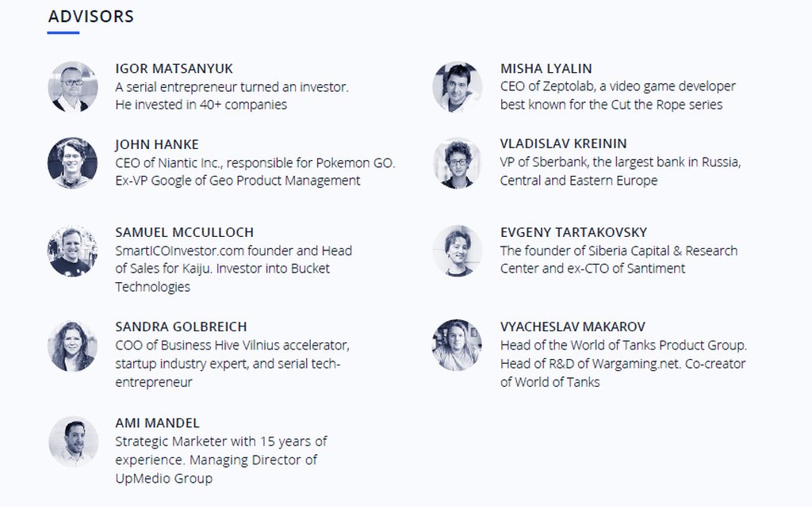Click the AMI MANDEL name heading
The width and height of the screenshot is (812, 508).
pyautogui.click(x=158, y=423)
